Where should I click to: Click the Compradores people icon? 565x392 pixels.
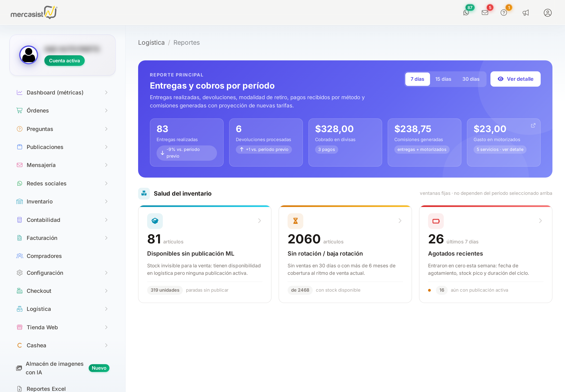(x=19, y=256)
